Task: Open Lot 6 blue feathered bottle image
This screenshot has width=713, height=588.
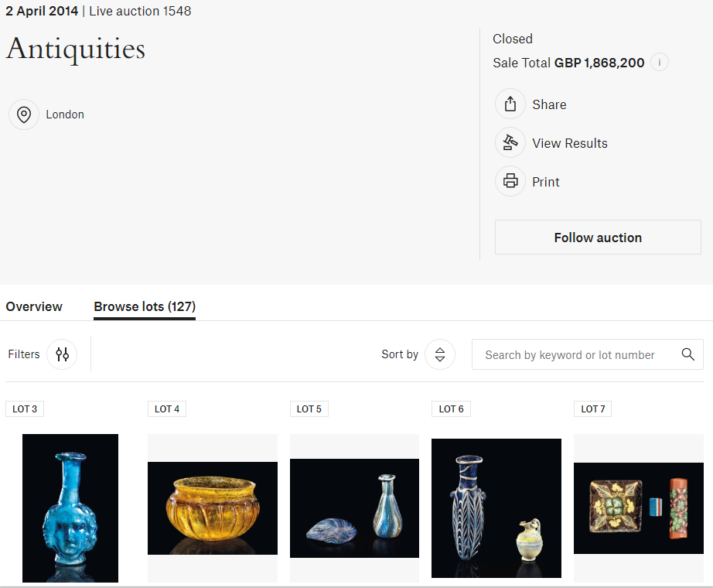Action: pos(496,508)
